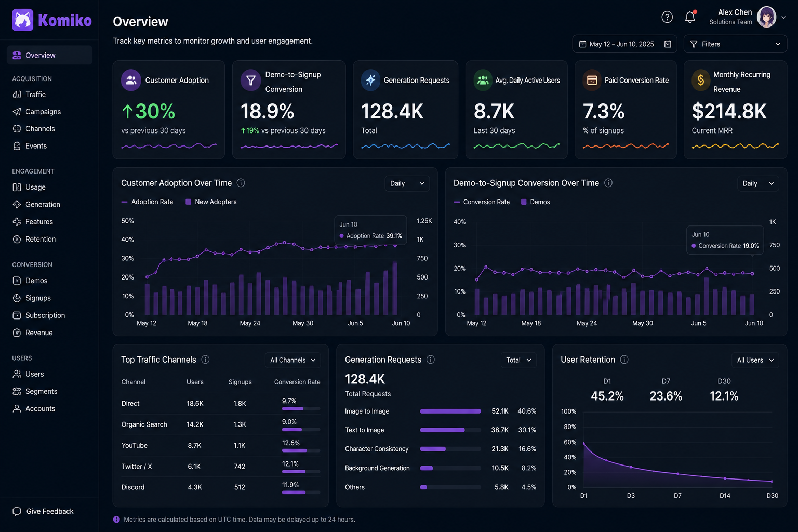Click the Revenue sidebar icon
The image size is (798, 532).
[x=17, y=332]
